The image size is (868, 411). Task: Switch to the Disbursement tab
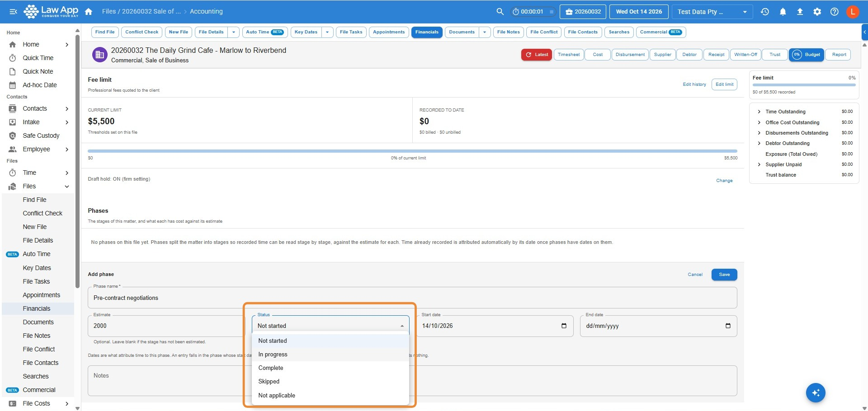tap(630, 55)
